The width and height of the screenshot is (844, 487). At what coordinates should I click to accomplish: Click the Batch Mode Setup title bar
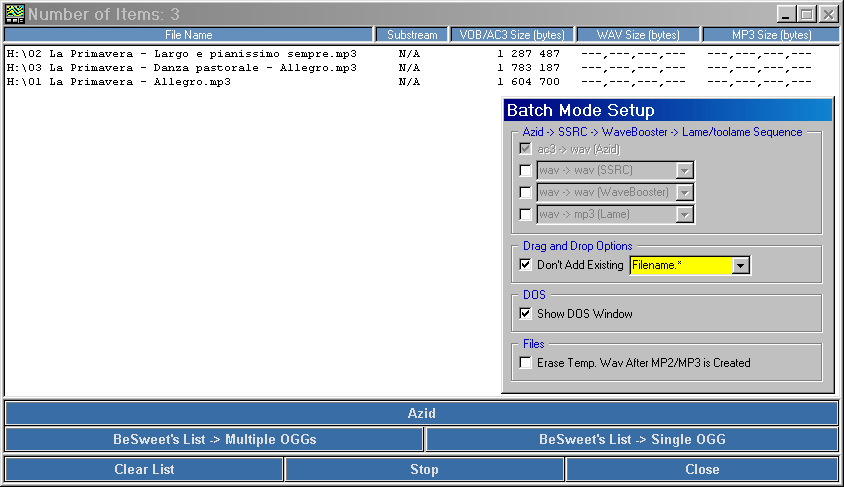(x=668, y=110)
